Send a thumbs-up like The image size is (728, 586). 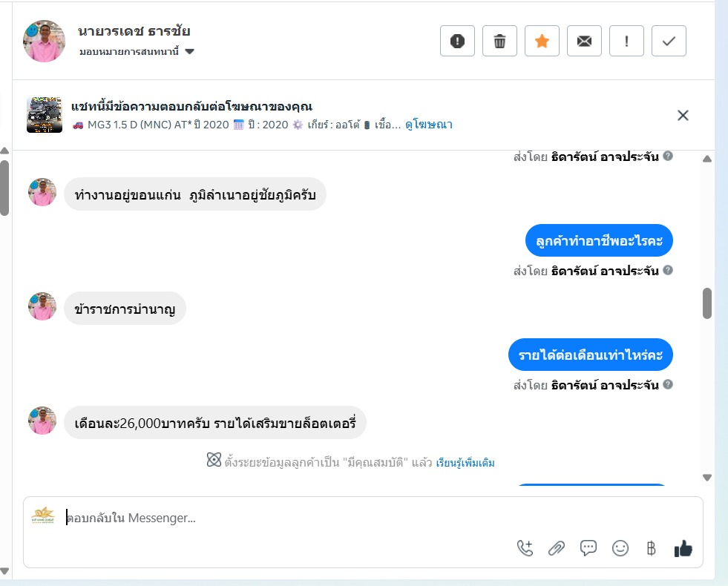(683, 548)
